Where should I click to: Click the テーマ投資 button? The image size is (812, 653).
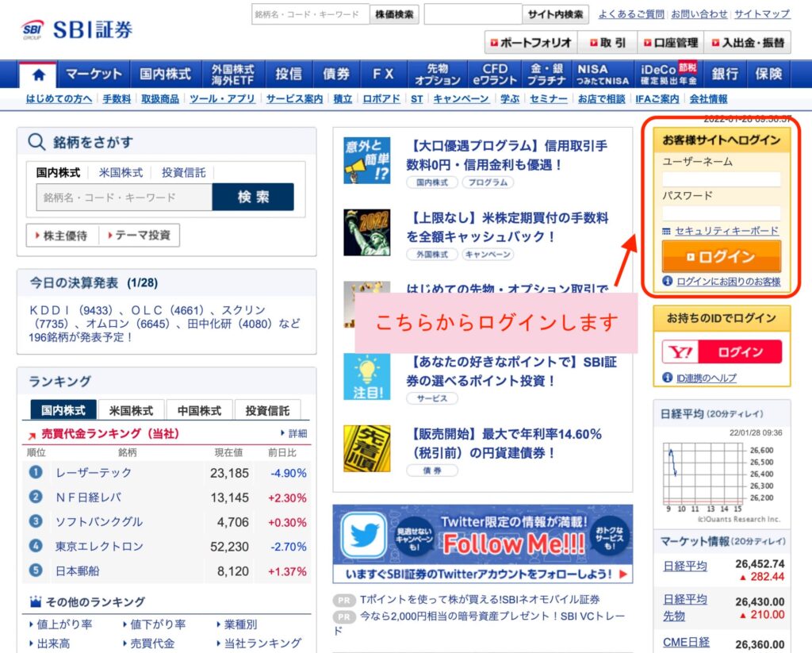coord(140,236)
